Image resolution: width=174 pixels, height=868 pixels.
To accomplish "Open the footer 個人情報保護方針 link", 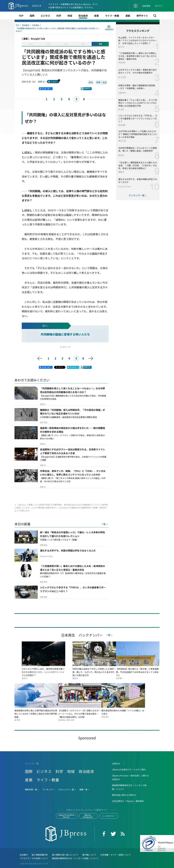I will 40,855.
